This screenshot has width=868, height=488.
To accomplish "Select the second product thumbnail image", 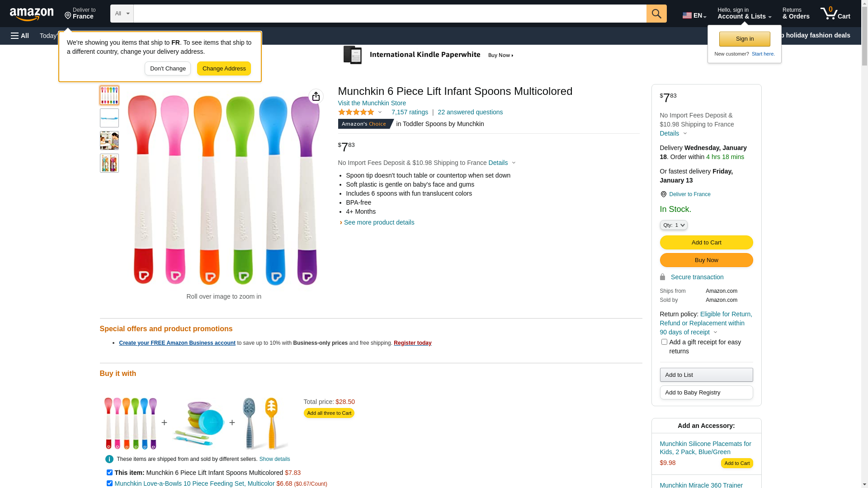I will point(109,118).
